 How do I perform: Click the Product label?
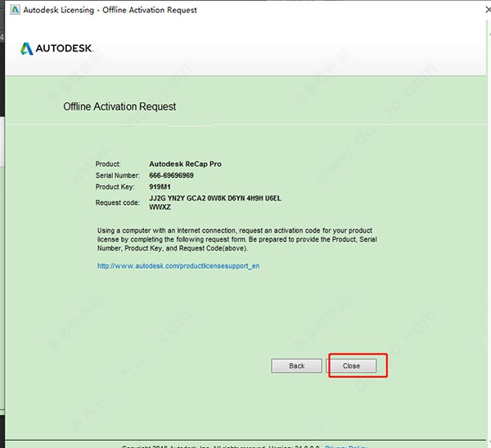[108, 164]
